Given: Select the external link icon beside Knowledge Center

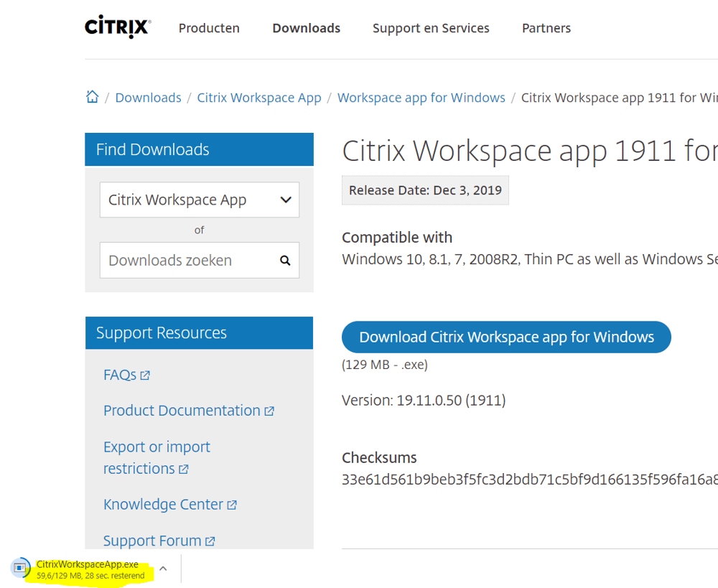Looking at the screenshot, I should point(232,503).
